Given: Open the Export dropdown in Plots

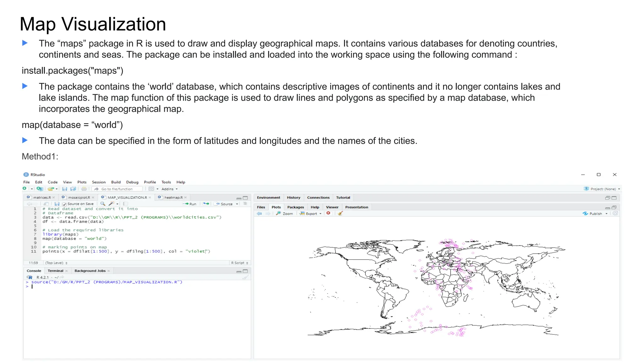Looking at the screenshot, I should point(311,213).
